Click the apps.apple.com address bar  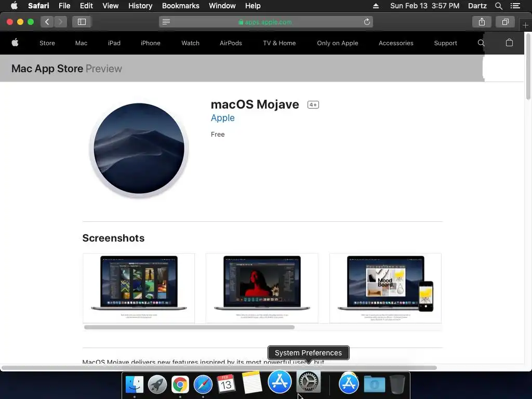pos(265,22)
